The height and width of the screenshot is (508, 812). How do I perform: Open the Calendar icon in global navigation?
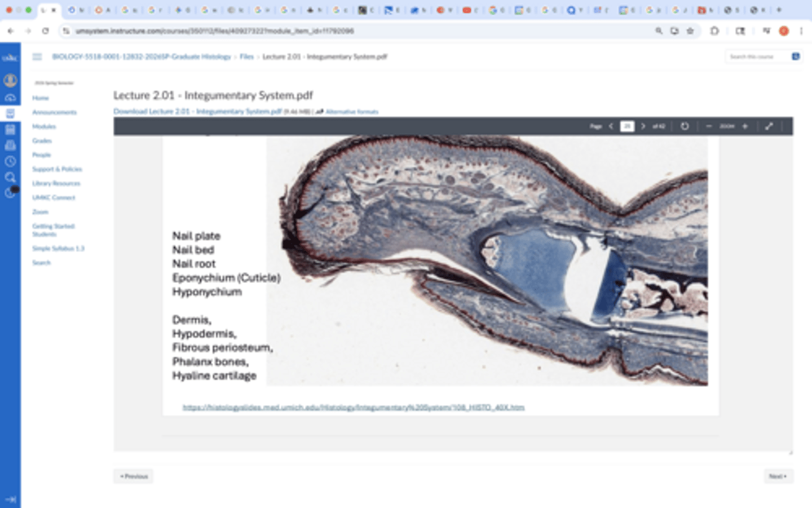pyautogui.click(x=10, y=129)
